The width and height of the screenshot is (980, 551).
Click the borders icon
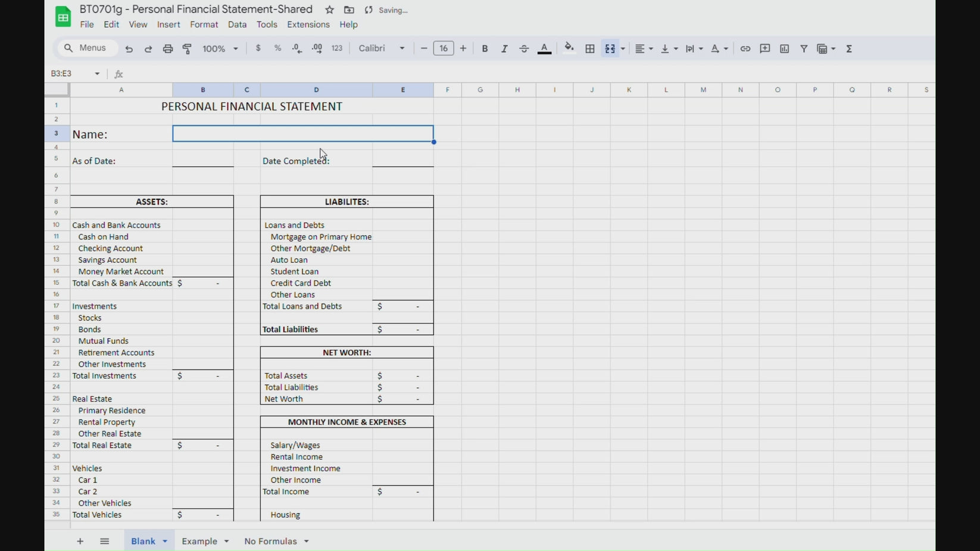(x=590, y=49)
